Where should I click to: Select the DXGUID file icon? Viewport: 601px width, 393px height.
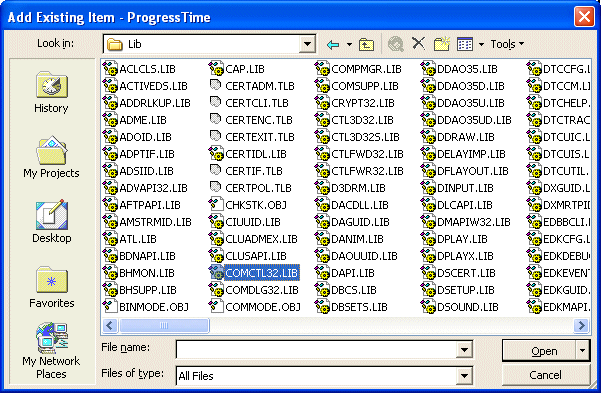(x=534, y=188)
